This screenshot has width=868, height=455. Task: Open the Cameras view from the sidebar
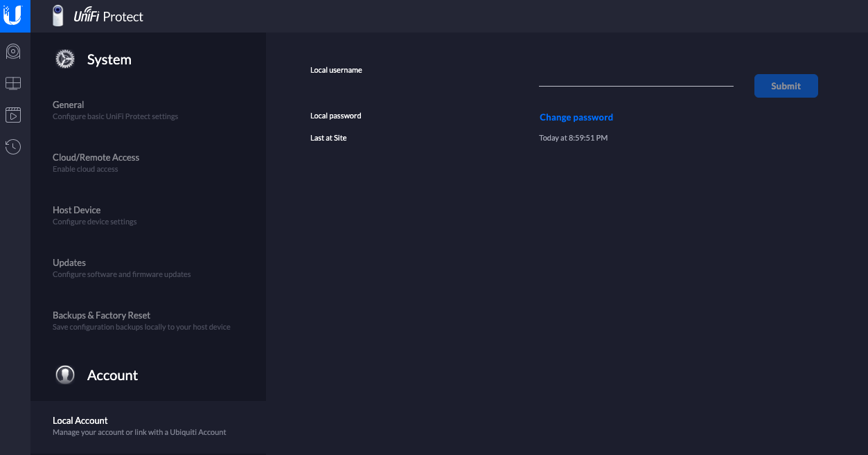pyautogui.click(x=13, y=52)
